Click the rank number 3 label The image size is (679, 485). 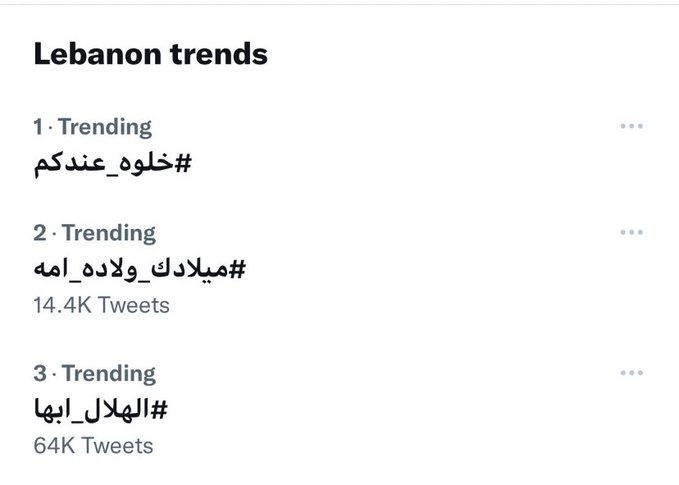[40, 374]
